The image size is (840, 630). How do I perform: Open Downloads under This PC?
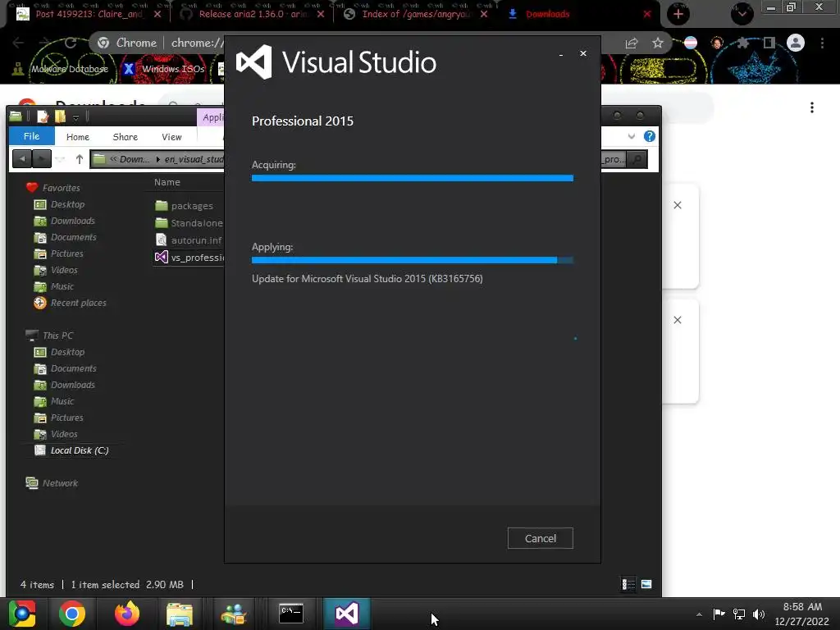[64, 385]
